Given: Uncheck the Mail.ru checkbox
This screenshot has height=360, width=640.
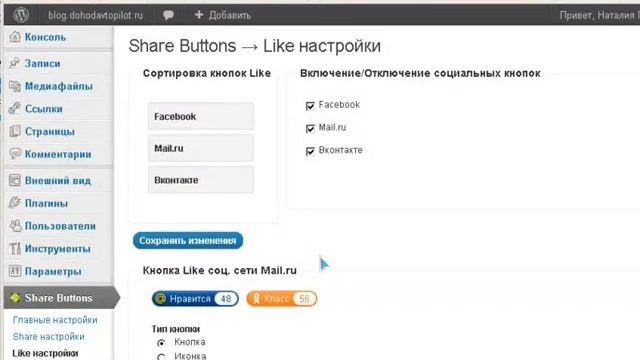Looking at the screenshot, I should 310,129.
